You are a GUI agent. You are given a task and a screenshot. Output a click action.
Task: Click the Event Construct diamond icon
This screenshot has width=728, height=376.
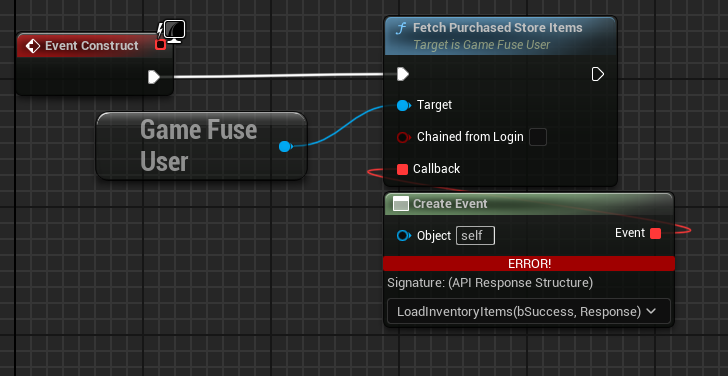tap(33, 46)
